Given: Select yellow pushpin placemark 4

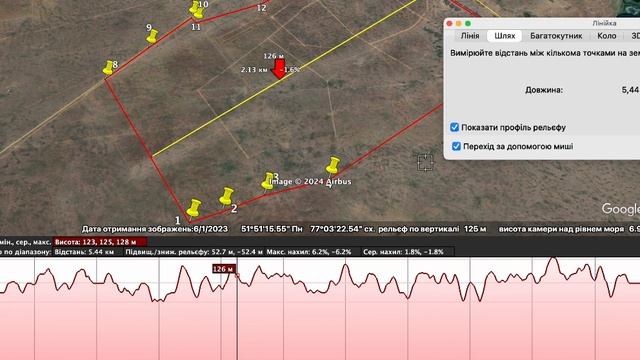Looking at the screenshot, I should (333, 165).
